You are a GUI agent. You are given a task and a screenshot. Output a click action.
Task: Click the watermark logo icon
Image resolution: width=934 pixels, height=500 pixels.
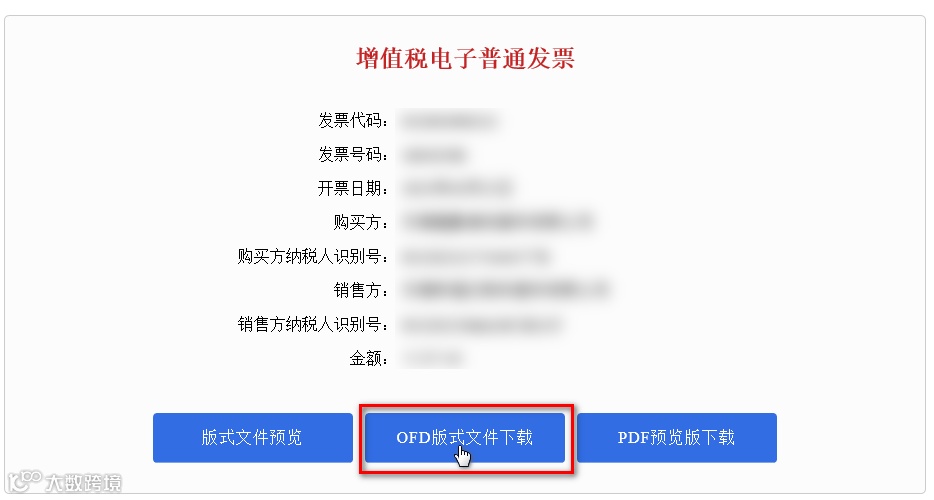24,482
